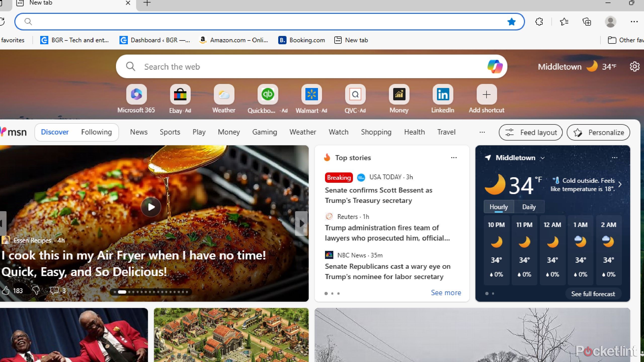Click the Walmart shortcut icon
644x362 pixels.
click(x=311, y=94)
